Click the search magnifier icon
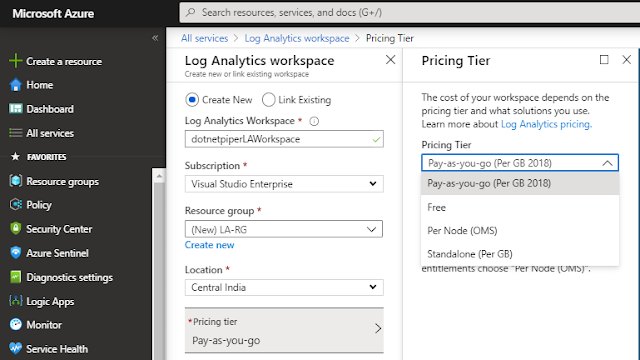This screenshot has width=640, height=360. tap(191, 12)
